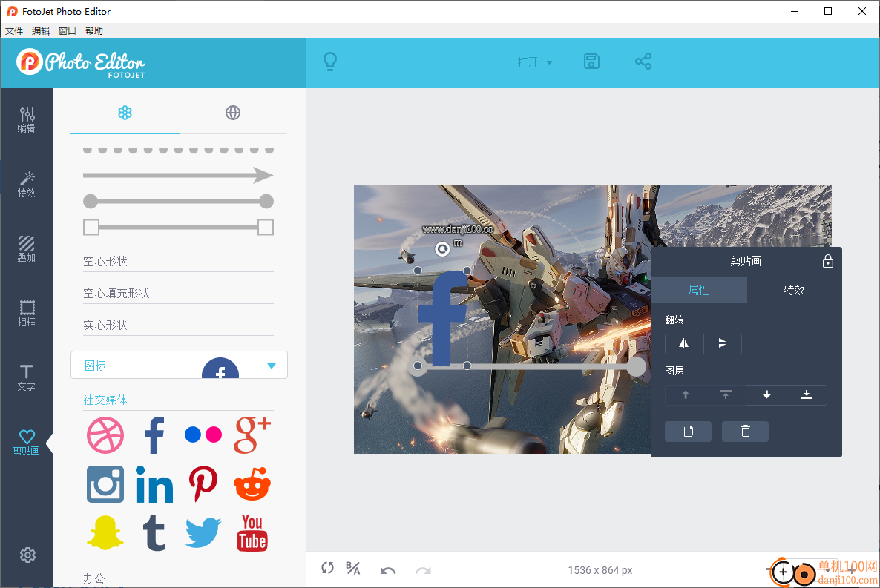
Task: Add the Twitter bird icon clipart
Action: coord(203,533)
